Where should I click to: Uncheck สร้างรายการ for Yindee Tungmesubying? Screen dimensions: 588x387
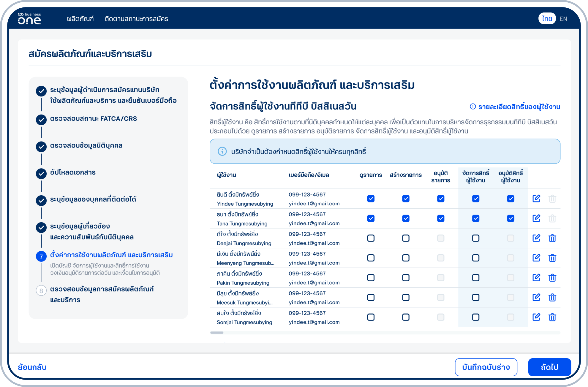(406, 199)
